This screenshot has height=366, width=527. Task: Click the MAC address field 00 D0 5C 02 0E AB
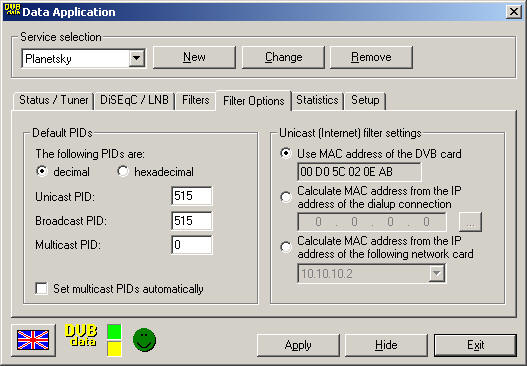click(359, 172)
